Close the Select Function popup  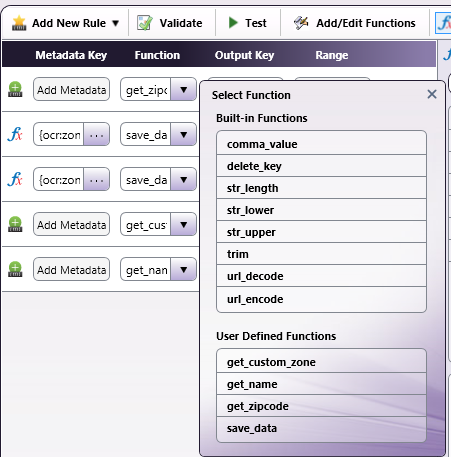coord(432,94)
